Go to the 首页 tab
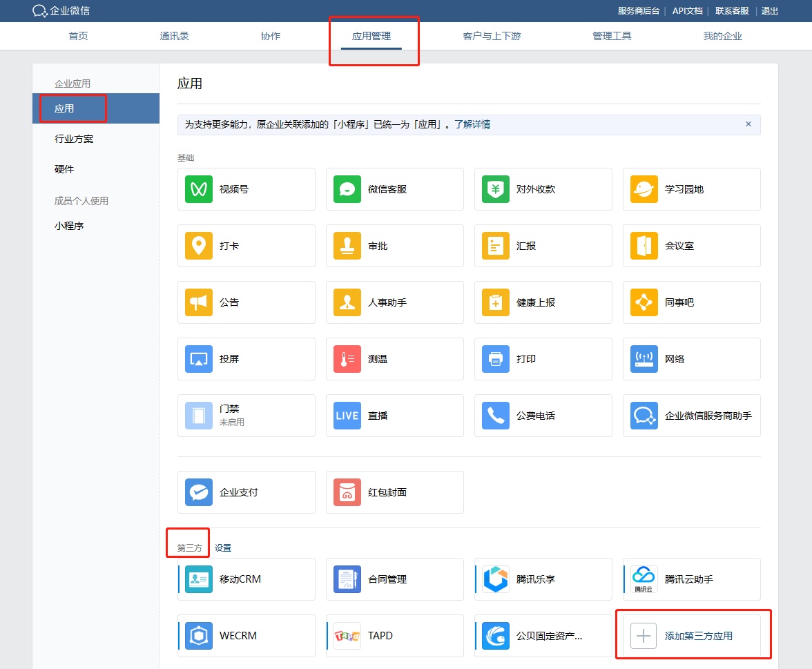The height and width of the screenshot is (669, 812). 78,36
